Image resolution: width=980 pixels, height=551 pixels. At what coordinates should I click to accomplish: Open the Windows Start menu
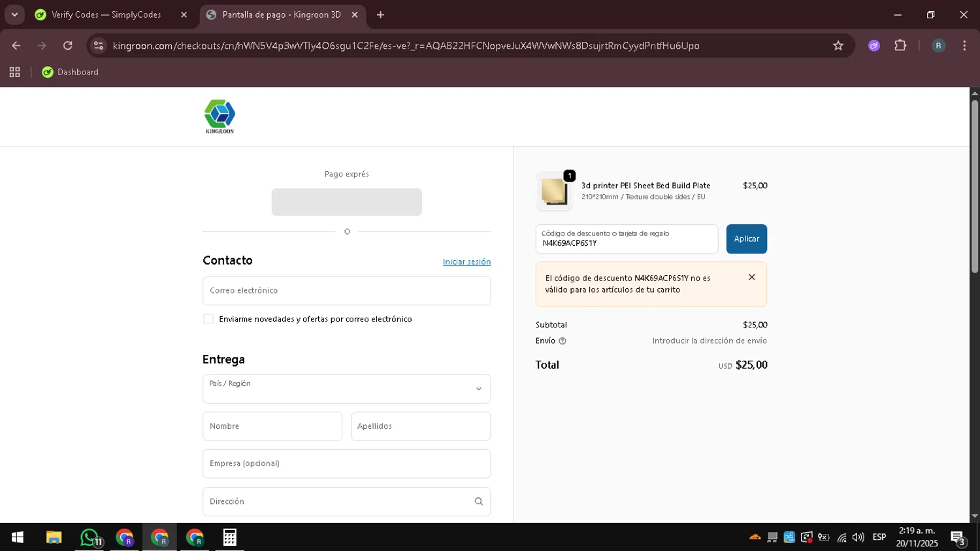click(x=18, y=537)
